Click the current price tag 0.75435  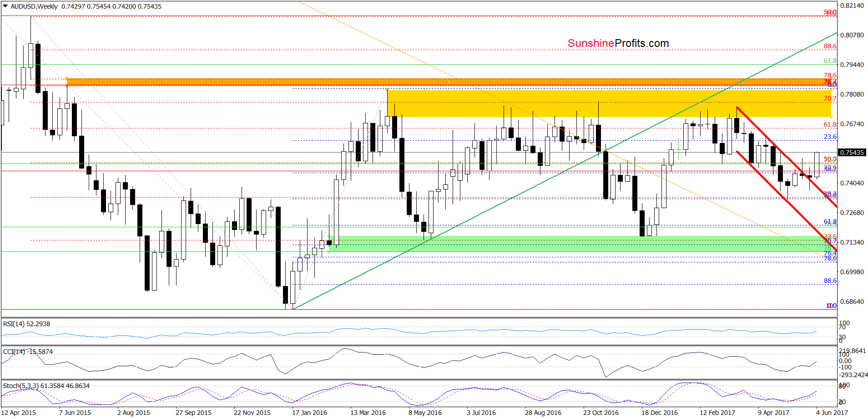852,153
